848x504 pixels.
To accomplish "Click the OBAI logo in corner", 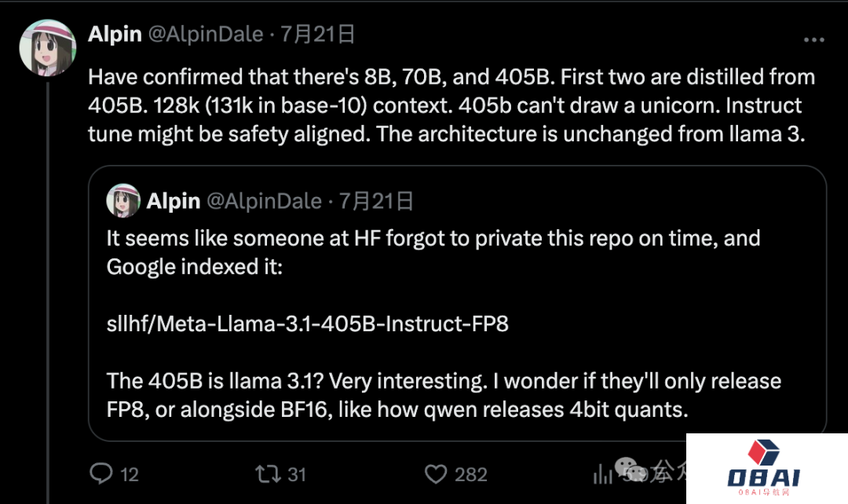I will [x=763, y=468].
